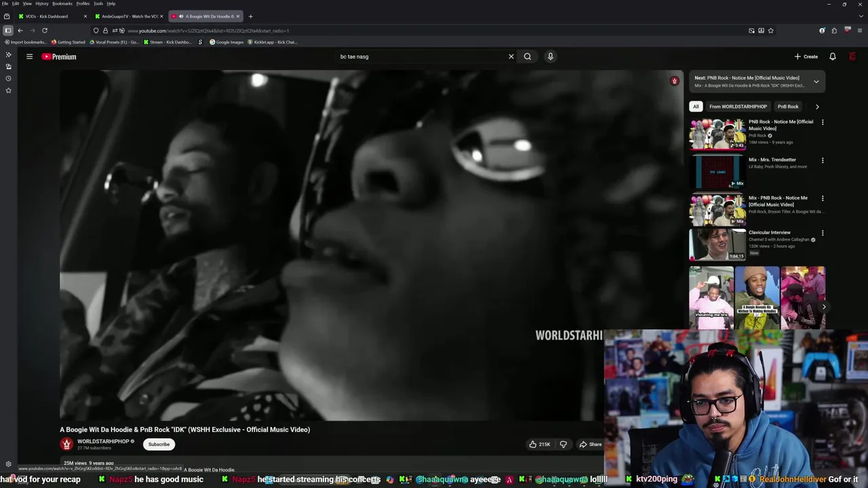
Task: Open picture-in-picture from address bar
Action: point(751,30)
